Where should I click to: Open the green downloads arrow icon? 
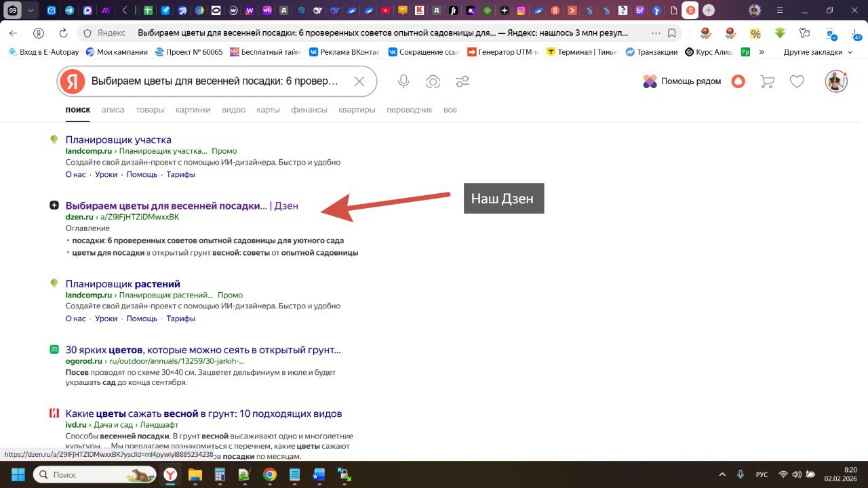(x=780, y=33)
